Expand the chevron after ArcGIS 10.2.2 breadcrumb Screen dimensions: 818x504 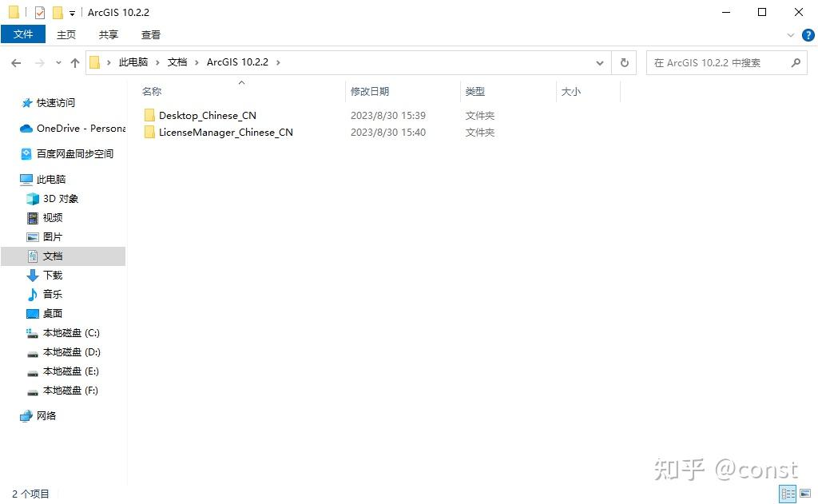[x=278, y=62]
